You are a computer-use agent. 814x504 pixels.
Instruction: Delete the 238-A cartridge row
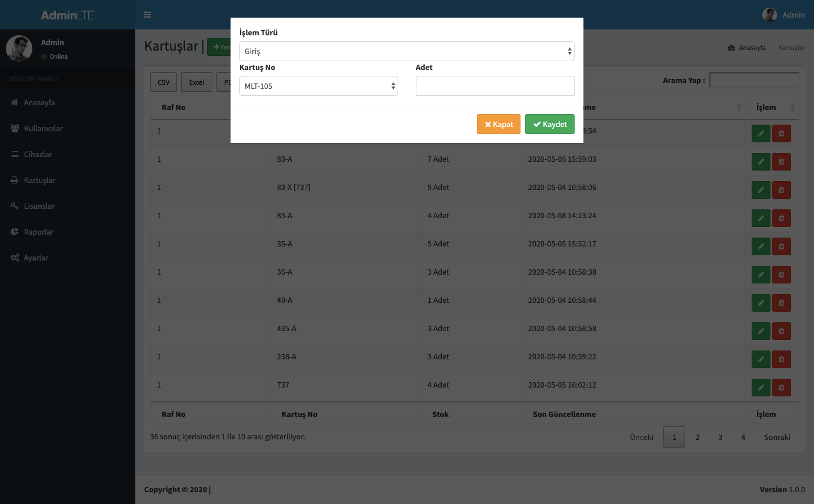point(782,359)
